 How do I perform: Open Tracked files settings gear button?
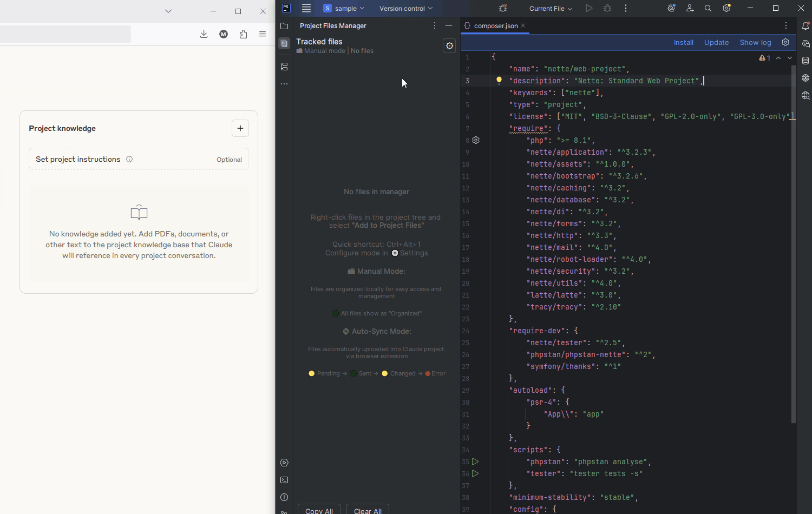click(449, 46)
